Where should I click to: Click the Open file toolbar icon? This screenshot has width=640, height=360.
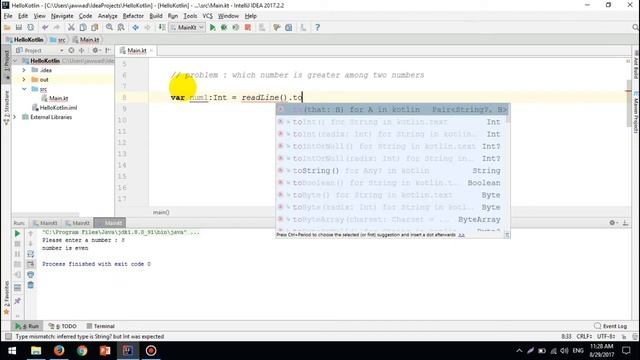pos(7,27)
